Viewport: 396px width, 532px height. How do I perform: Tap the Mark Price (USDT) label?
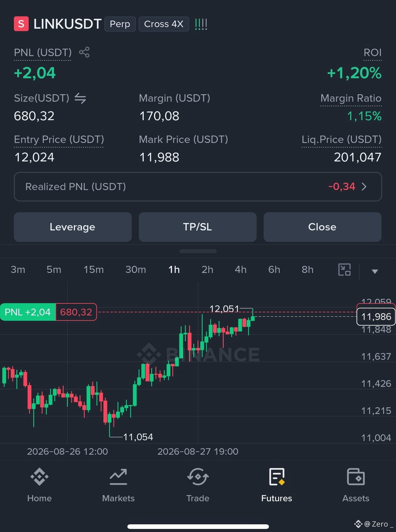pyautogui.click(x=184, y=140)
